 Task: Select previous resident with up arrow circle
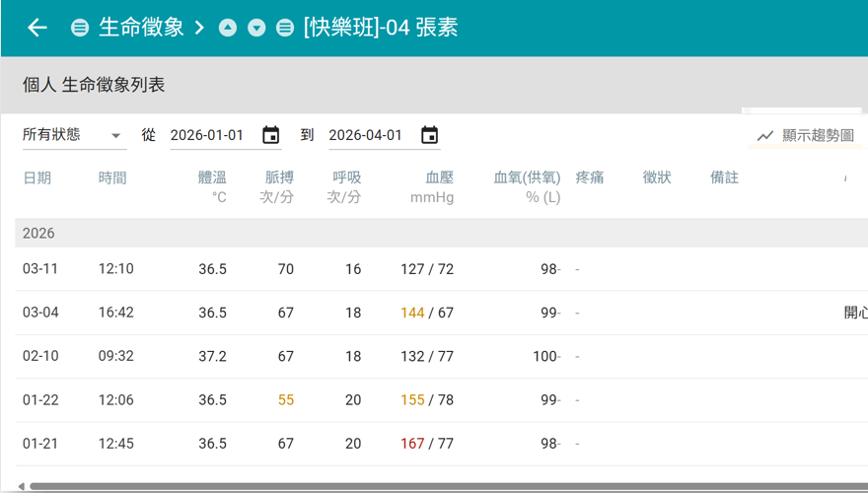(228, 27)
